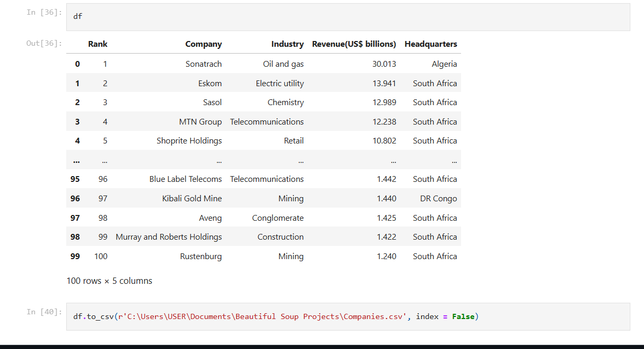
Task: Click the row index label 0
Action: click(x=78, y=64)
